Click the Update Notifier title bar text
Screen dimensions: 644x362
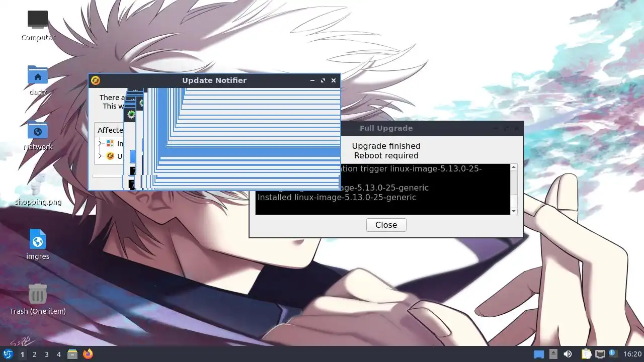tap(214, 80)
